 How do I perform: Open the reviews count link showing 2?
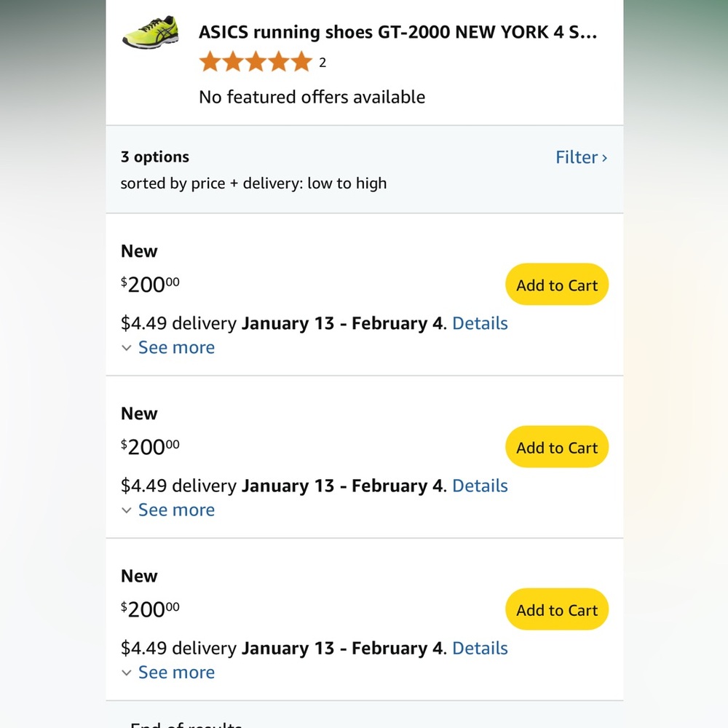[x=322, y=63]
